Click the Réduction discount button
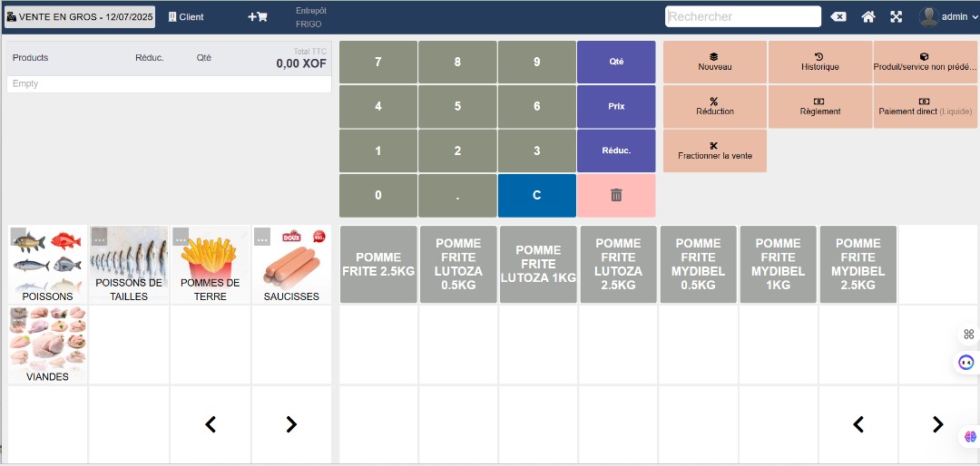Screen dimensions: 980x466 click(715, 106)
